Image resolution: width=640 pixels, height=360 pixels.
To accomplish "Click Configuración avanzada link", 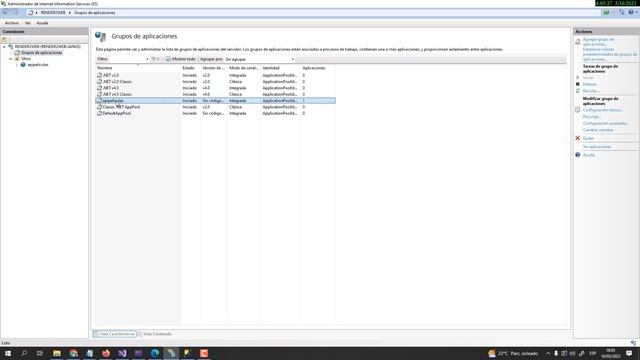I will [605, 123].
